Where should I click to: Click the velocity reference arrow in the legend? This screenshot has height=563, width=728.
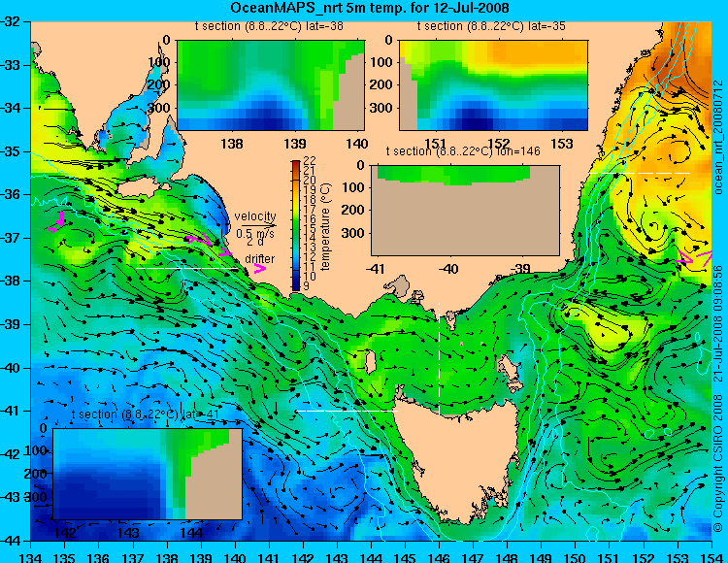coord(258,225)
